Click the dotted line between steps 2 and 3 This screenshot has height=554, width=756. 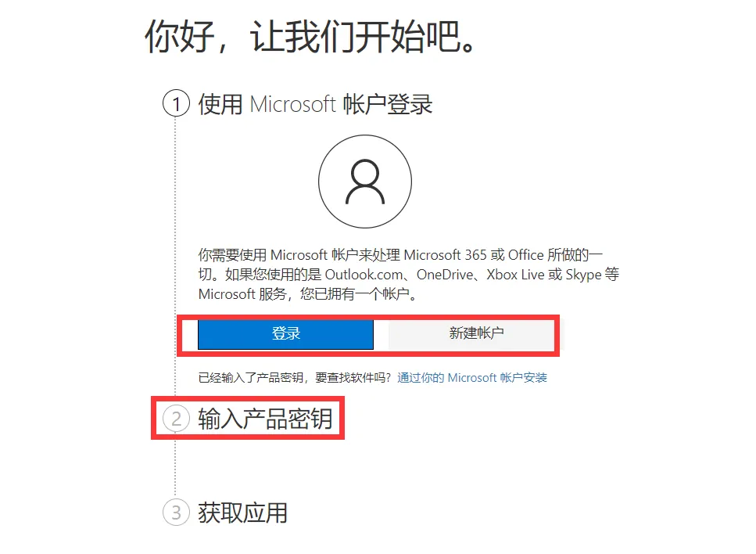(x=175, y=466)
